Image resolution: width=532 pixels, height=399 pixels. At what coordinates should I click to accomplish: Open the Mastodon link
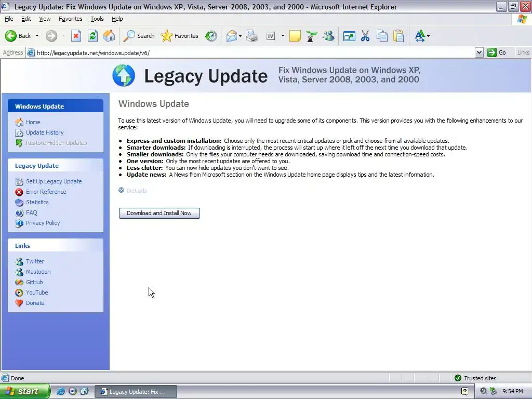(38, 272)
